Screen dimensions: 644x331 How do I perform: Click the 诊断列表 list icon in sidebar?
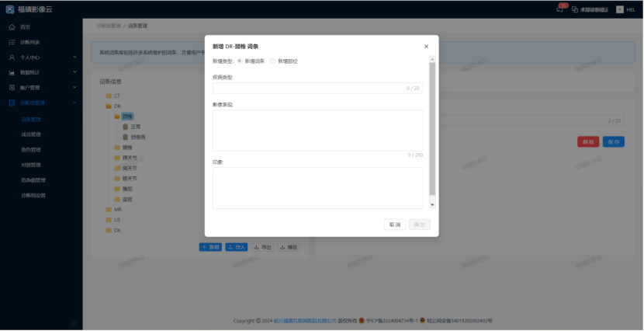click(x=12, y=42)
